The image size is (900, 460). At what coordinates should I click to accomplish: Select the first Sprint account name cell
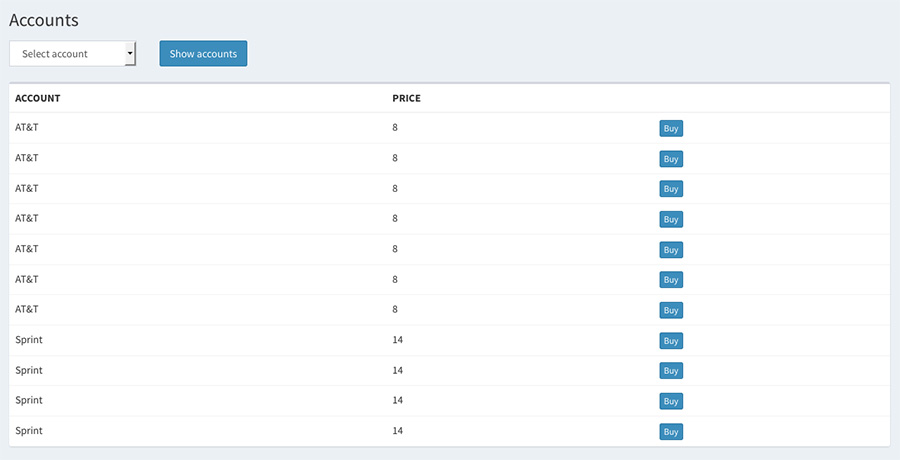29,340
